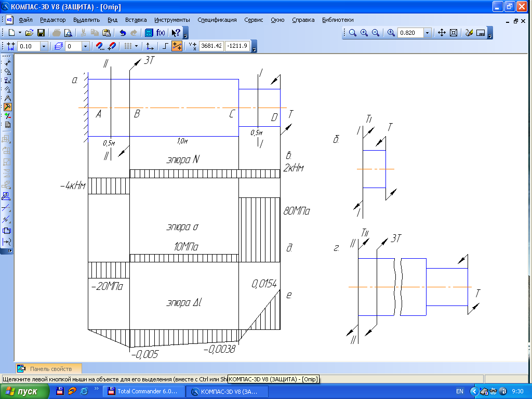The image size is (532, 399).
Task: Create a new document
Action: coord(11,33)
